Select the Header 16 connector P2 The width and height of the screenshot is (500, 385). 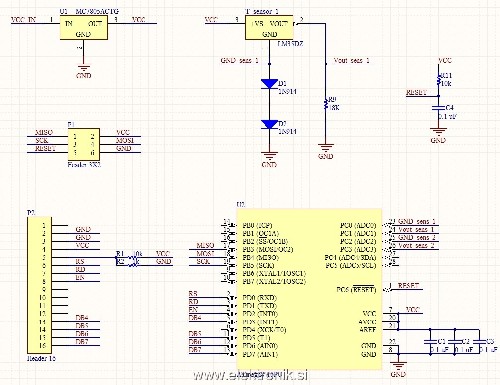coord(39,284)
